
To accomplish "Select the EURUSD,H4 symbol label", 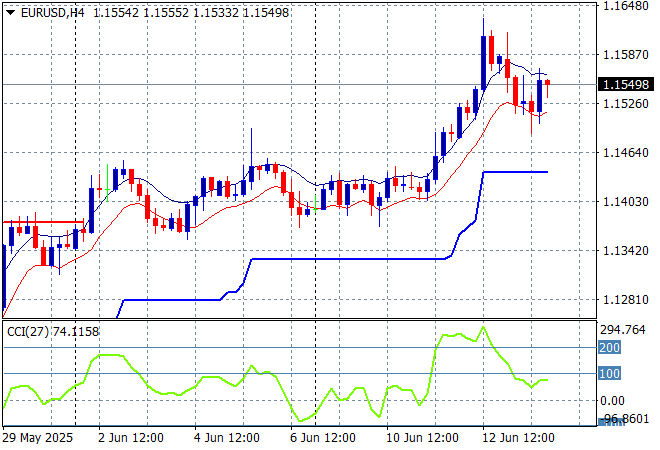I will 53,13.
